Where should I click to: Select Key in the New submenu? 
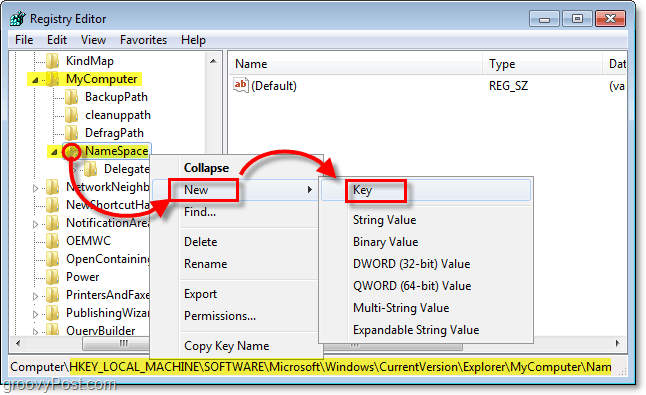point(426,190)
